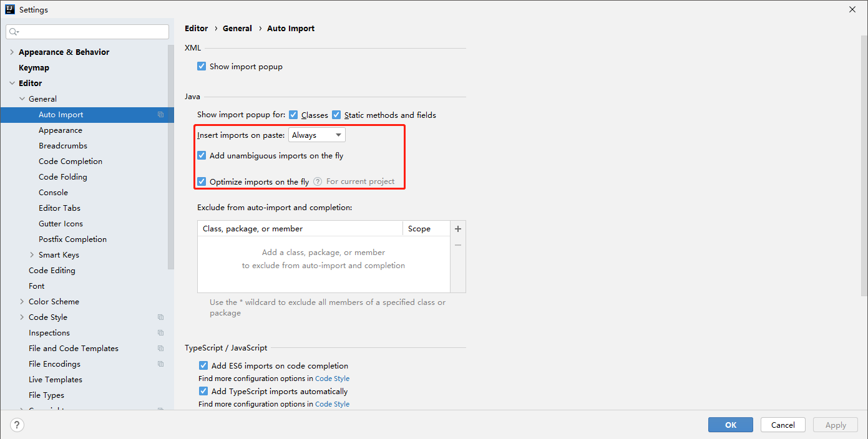Expand the Color Scheme node
The width and height of the screenshot is (868, 439).
point(22,302)
